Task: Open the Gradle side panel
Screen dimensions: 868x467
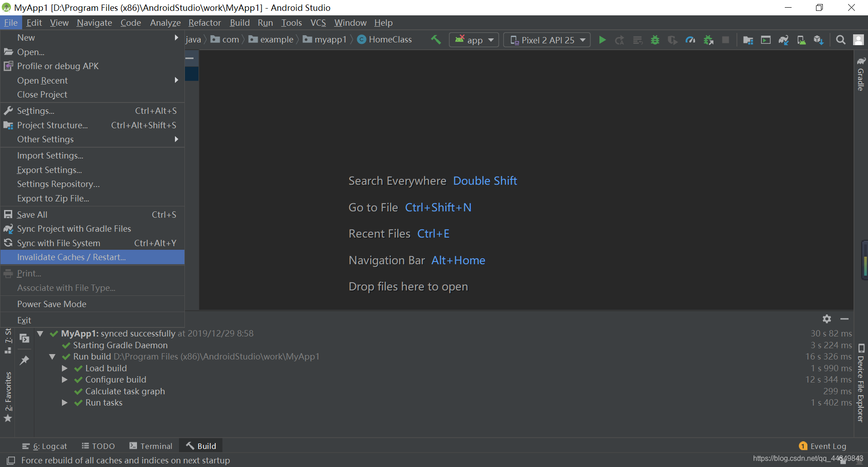Action: pyautogui.click(x=860, y=75)
